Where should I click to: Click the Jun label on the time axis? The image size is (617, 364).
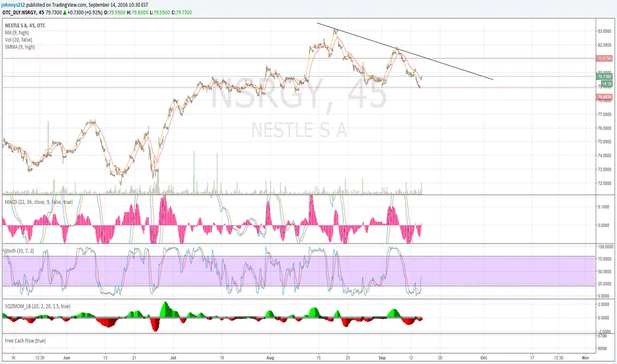point(66,357)
